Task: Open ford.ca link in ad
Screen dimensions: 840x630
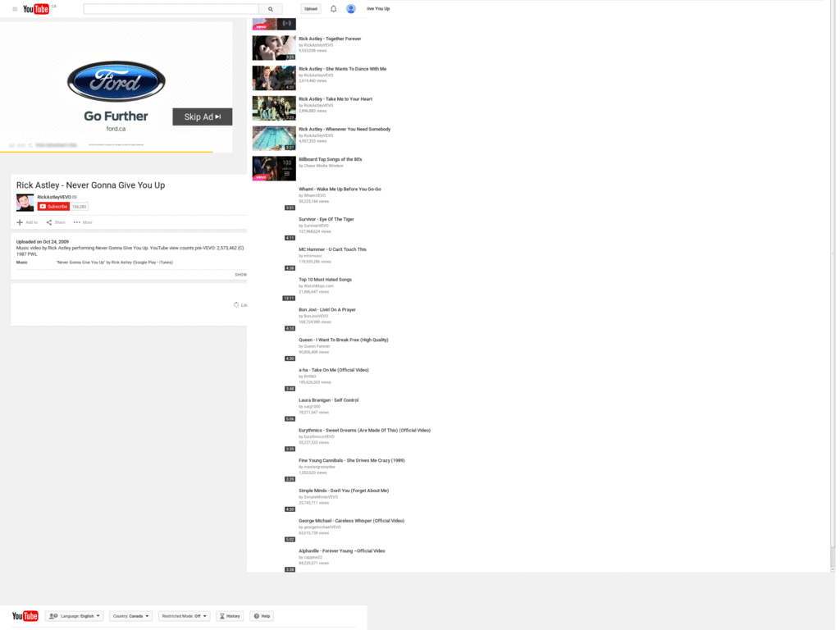Action: point(116,129)
